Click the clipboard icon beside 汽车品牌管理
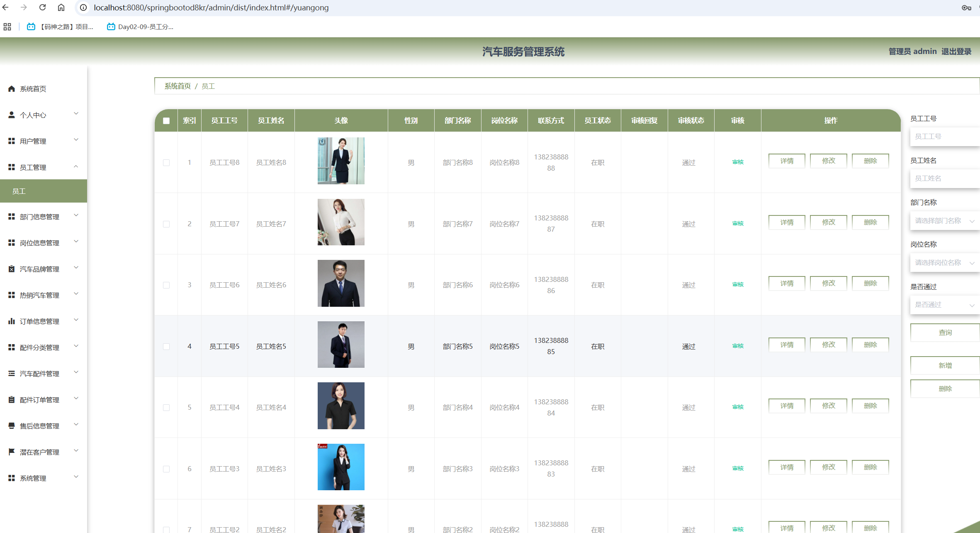Image resolution: width=980 pixels, height=533 pixels. click(12, 269)
